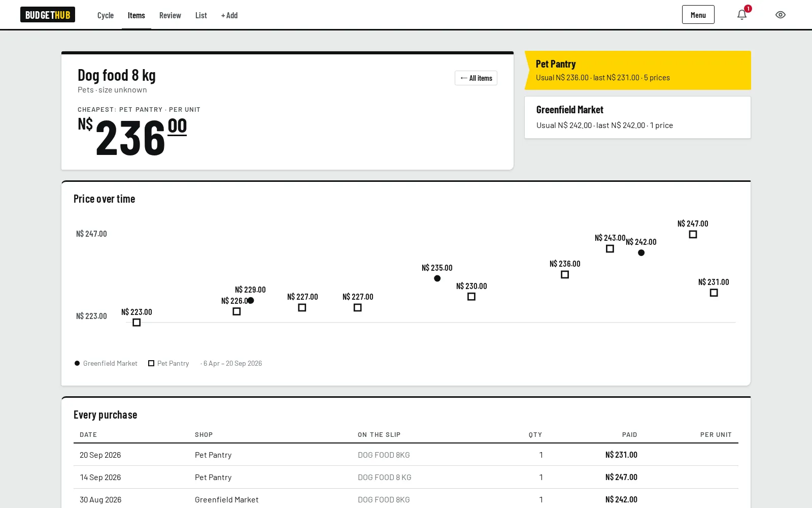Click the N$ 247.00 square chart marker

693,234
